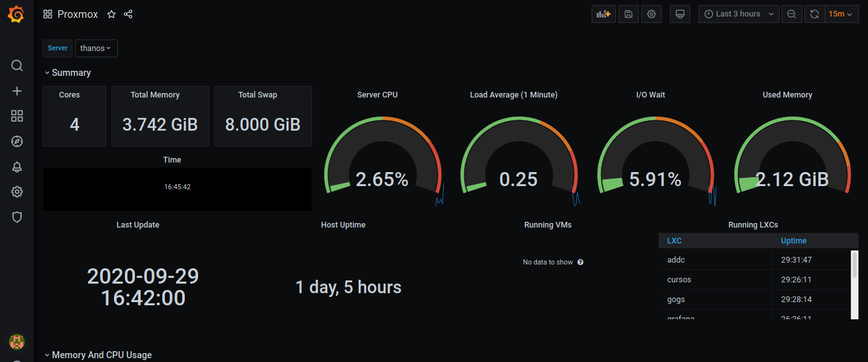Open the Server CPU panel title menu

378,95
